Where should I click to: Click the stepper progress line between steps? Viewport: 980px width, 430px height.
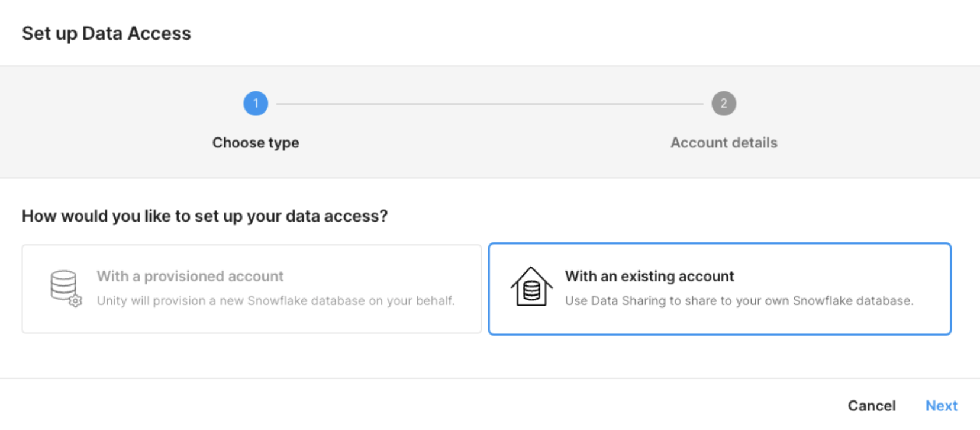point(489,104)
